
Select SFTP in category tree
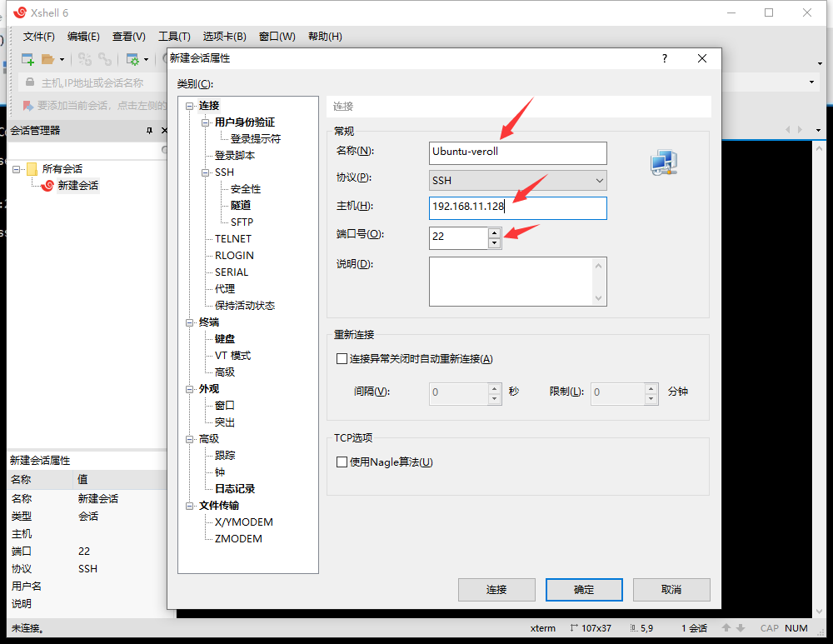(x=242, y=222)
